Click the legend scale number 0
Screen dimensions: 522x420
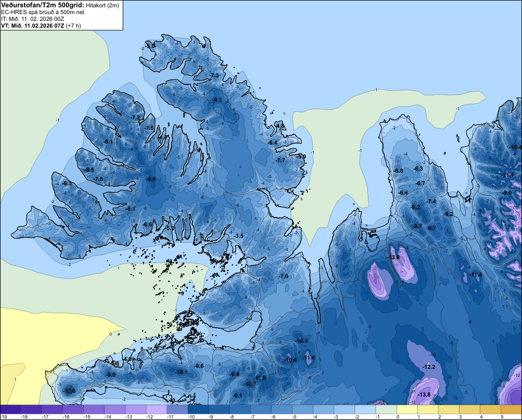click(x=398, y=417)
